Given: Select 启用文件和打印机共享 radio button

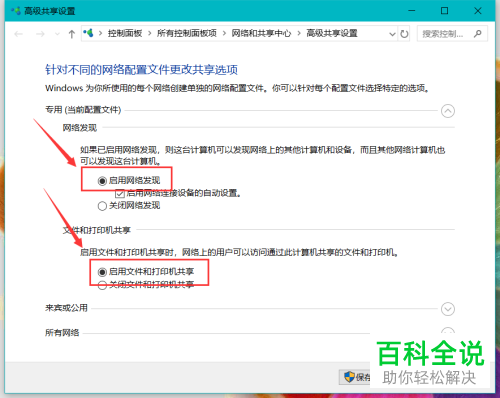Looking at the screenshot, I should (x=102, y=272).
